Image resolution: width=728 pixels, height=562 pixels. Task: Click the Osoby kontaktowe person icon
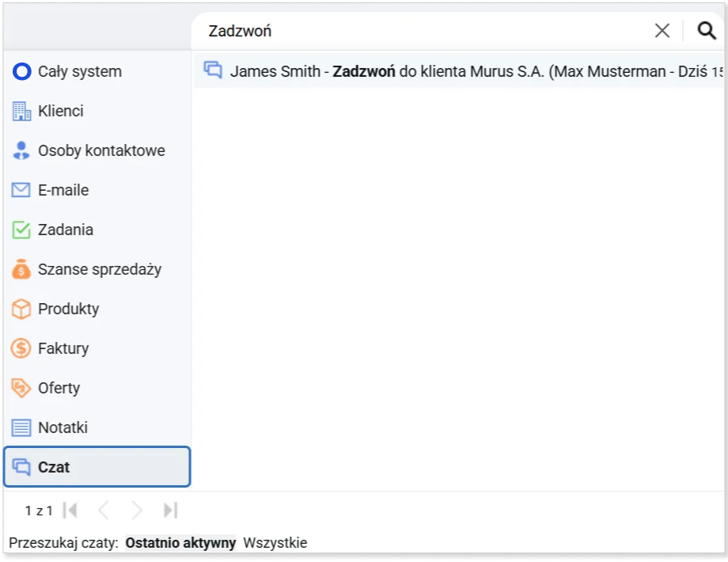pyautogui.click(x=21, y=151)
